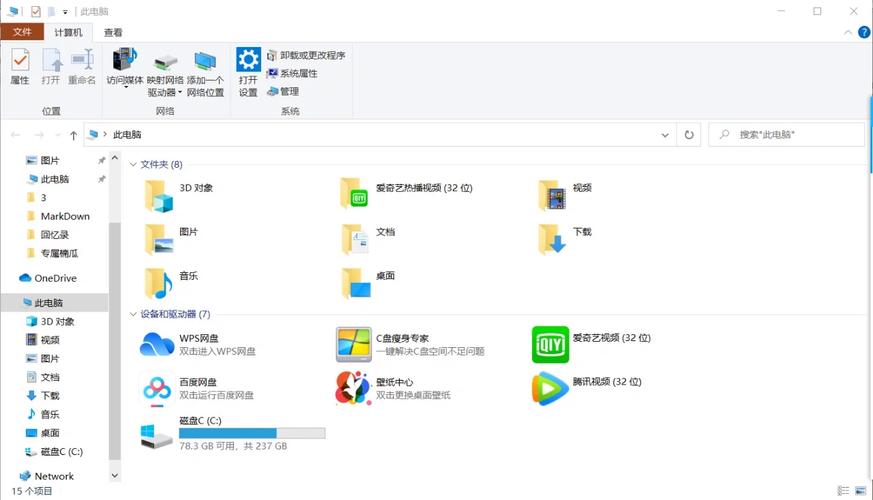Viewport: 873px width, 500px height.
Task: Click the back navigation arrow
Action: (x=16, y=135)
